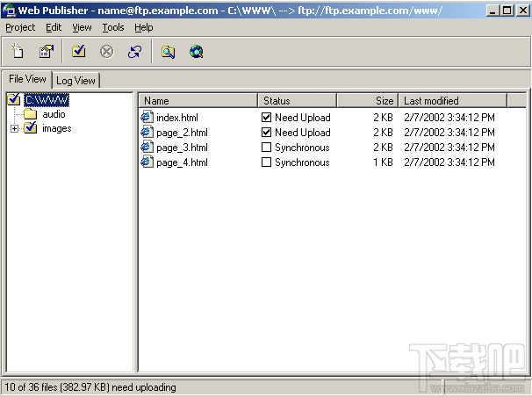Click the Publish checked files toolbar icon
532x397 pixels.
pos(79,52)
